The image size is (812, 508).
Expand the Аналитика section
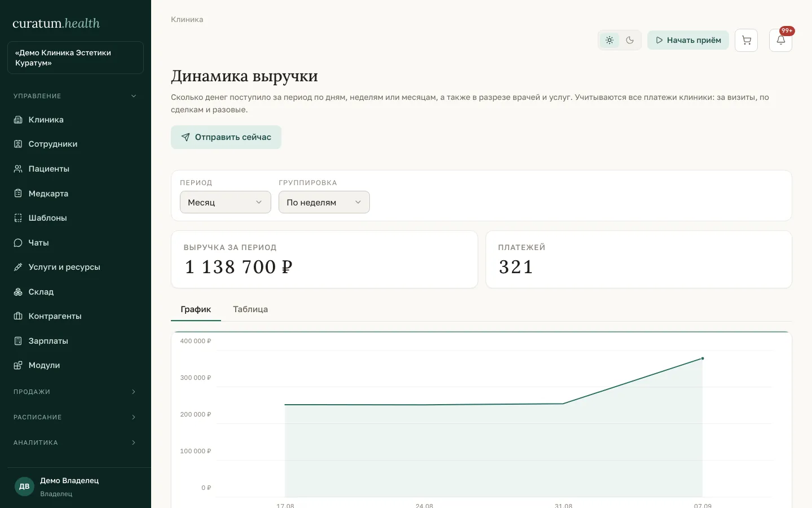pyautogui.click(x=76, y=443)
